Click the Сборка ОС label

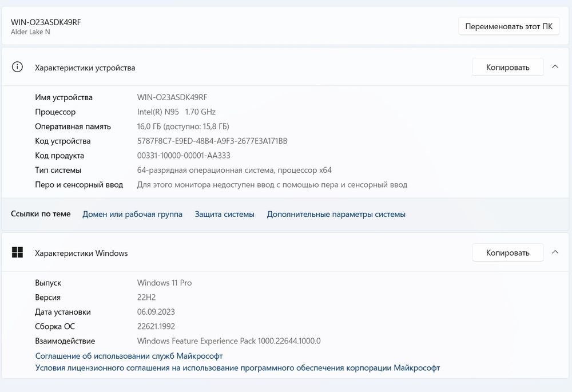coord(55,327)
